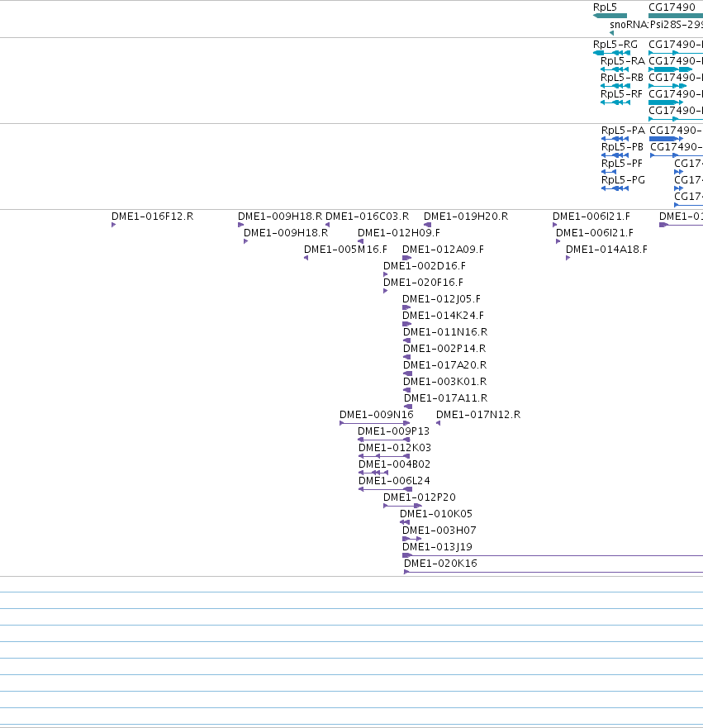Click the RpL5 gene label
The image size is (703, 728).
coord(605,7)
